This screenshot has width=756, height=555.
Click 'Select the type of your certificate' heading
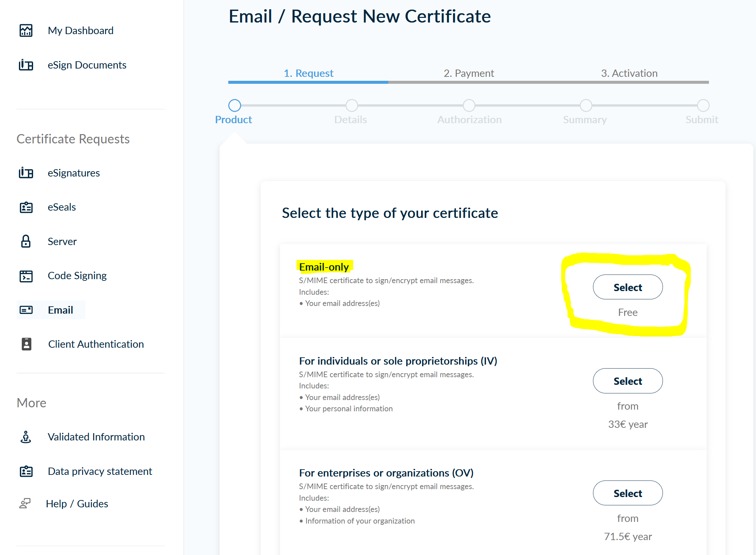pos(390,213)
